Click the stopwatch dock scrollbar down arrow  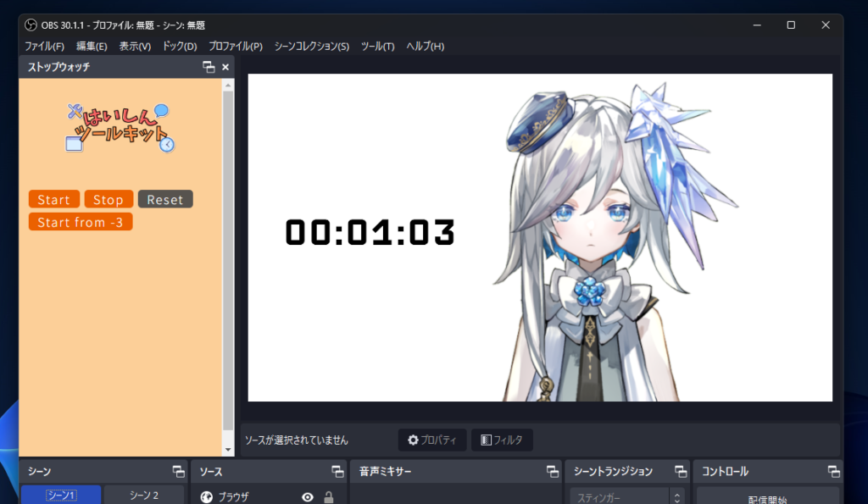tap(228, 450)
